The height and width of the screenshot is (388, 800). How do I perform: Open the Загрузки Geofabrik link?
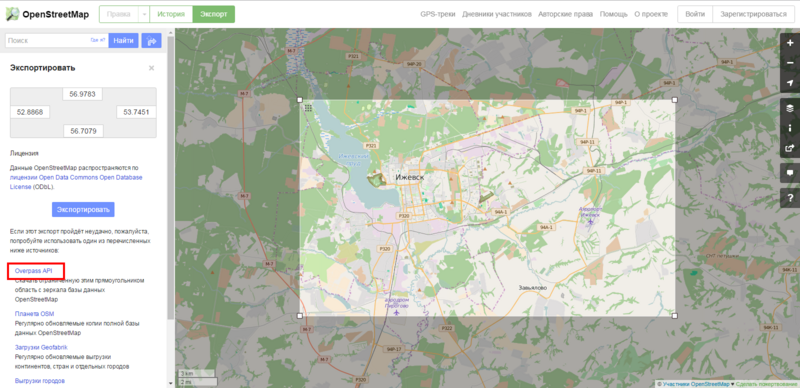pyautogui.click(x=41, y=347)
